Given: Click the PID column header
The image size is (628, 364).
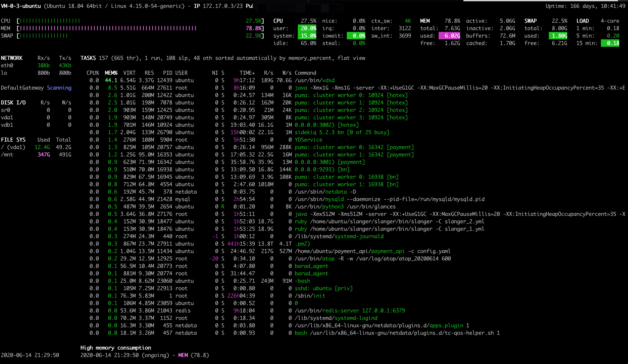Looking at the screenshot, I should (x=167, y=73).
